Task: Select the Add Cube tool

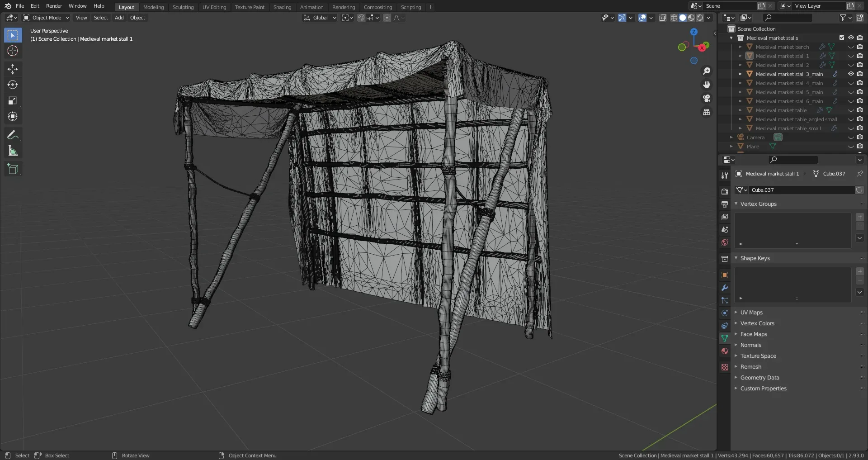Action: click(x=13, y=169)
